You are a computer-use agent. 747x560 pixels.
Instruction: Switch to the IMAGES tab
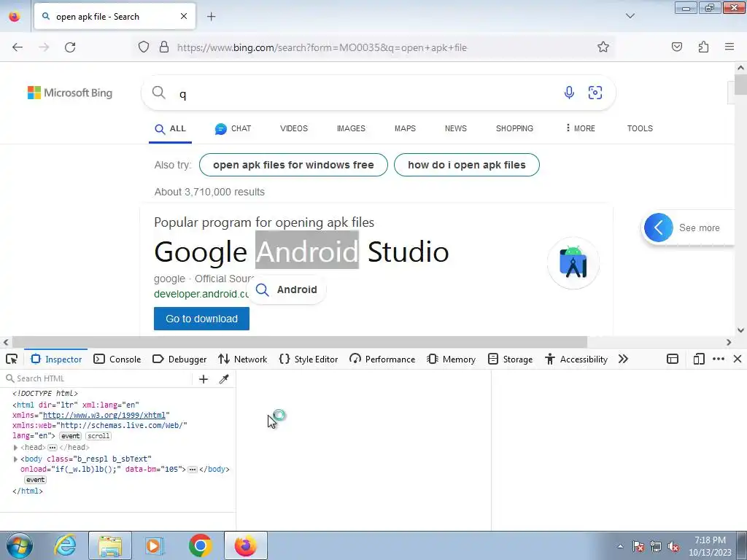click(x=351, y=128)
